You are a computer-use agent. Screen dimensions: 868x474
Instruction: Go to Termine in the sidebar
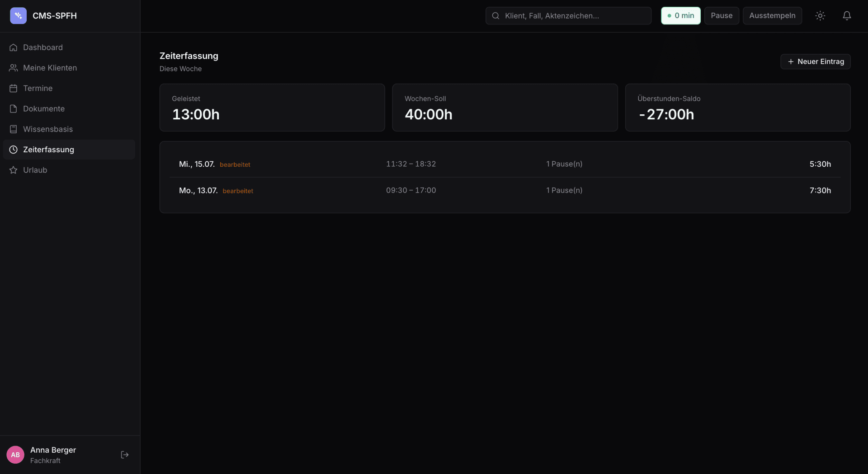[x=69, y=88]
